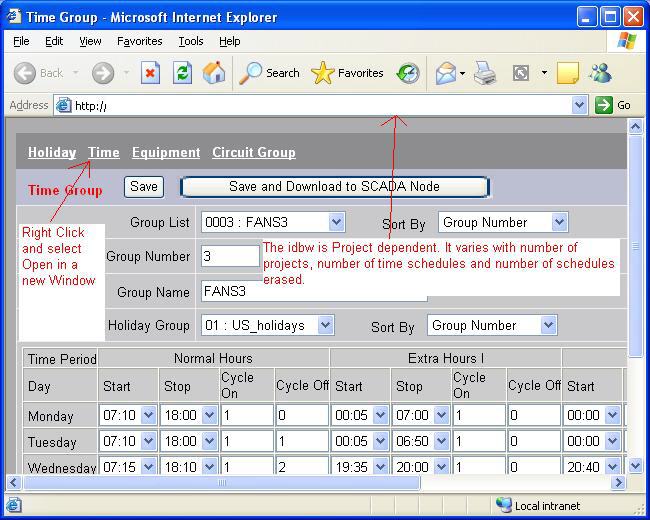
Task: Click the yellow note Discuss icon
Action: coord(568,73)
